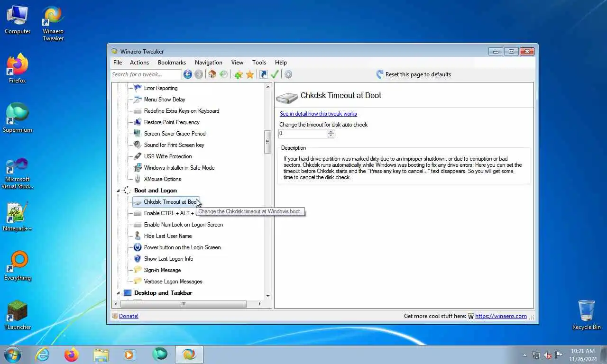Viewport: 607px width, 364px height.
Task: Open 'See in detail how this tweak works'
Action: [318, 114]
